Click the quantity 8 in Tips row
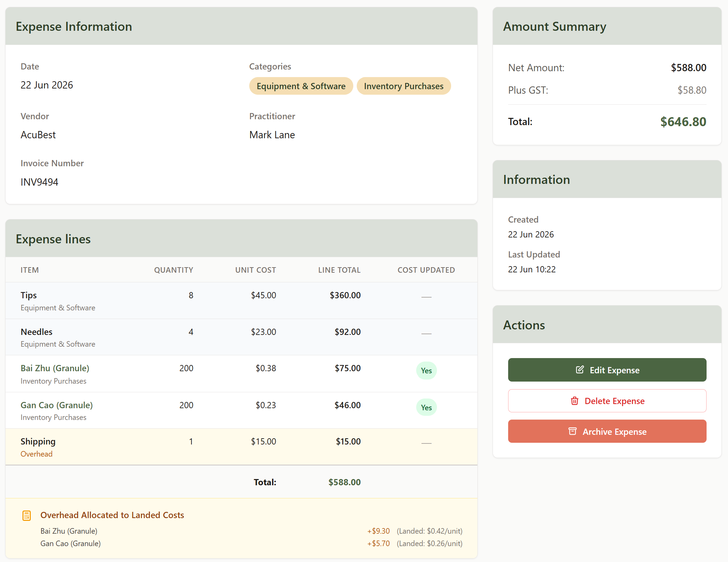Screen dimensions: 728x562 click(x=191, y=295)
